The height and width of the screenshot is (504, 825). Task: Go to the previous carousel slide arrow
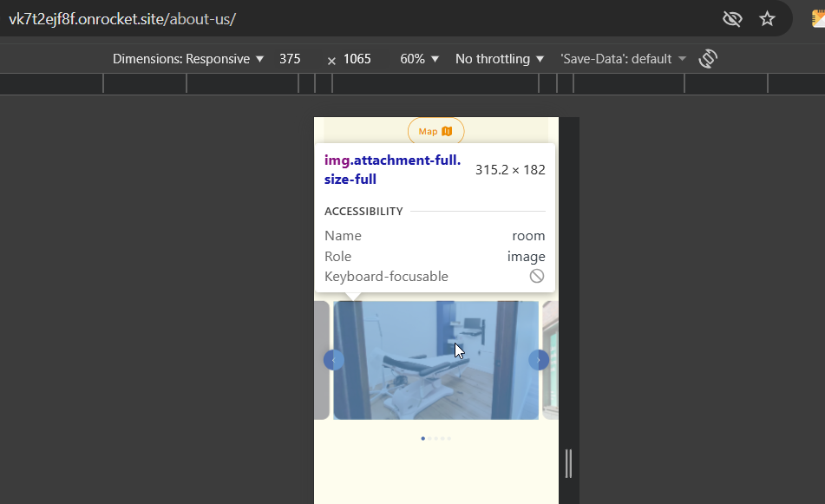[334, 360]
